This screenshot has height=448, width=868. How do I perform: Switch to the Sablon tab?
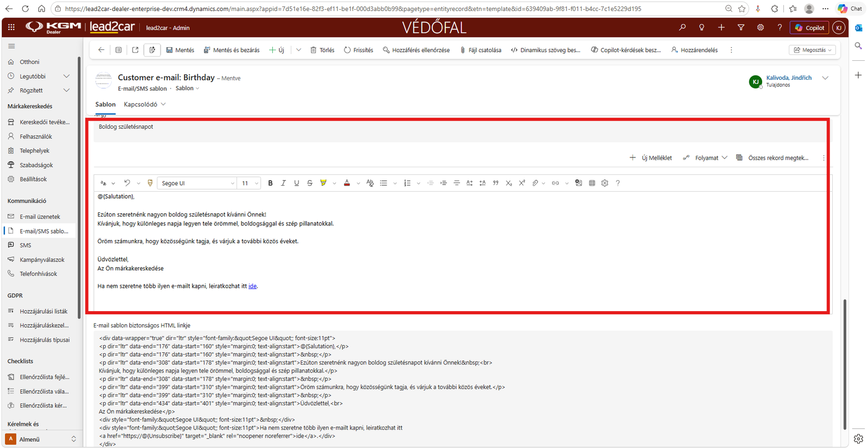click(x=105, y=104)
